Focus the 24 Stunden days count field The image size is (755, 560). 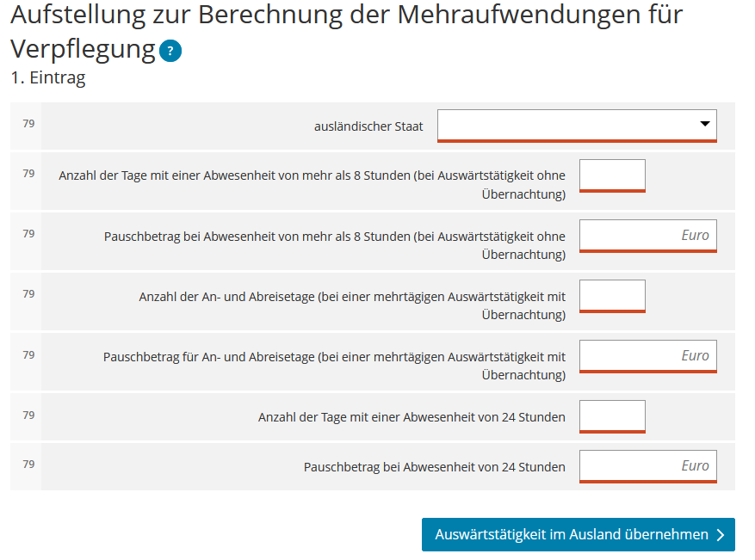[612, 416]
